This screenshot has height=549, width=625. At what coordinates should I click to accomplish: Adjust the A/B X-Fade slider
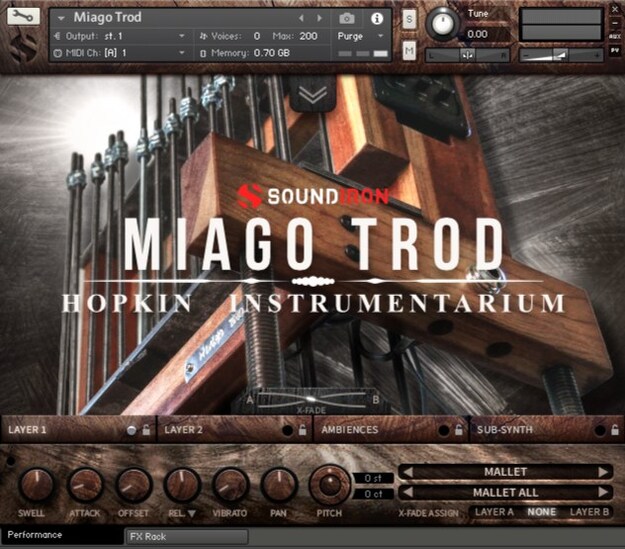[311, 399]
